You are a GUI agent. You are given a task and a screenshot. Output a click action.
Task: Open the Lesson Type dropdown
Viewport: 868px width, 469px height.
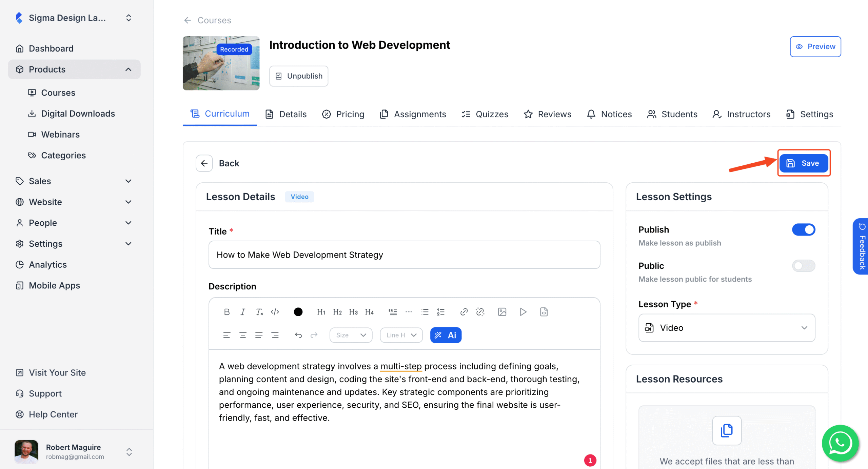[726, 328]
